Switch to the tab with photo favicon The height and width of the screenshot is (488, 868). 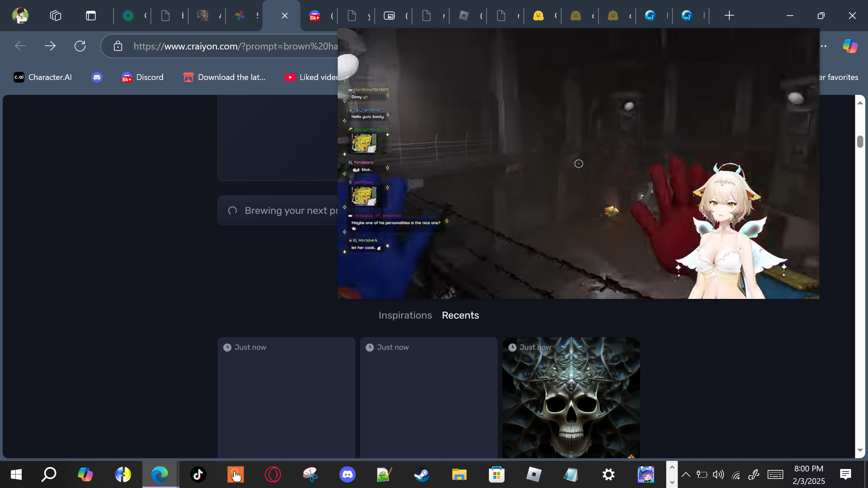pos(203,16)
